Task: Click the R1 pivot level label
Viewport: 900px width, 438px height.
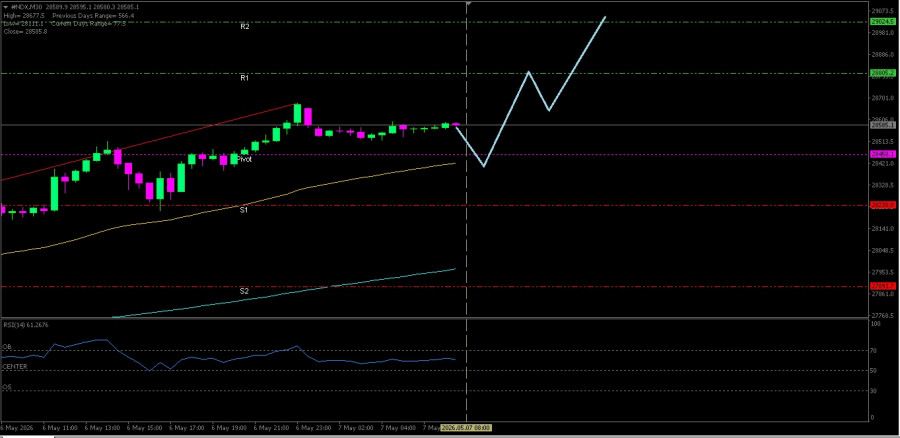Action: [x=245, y=78]
